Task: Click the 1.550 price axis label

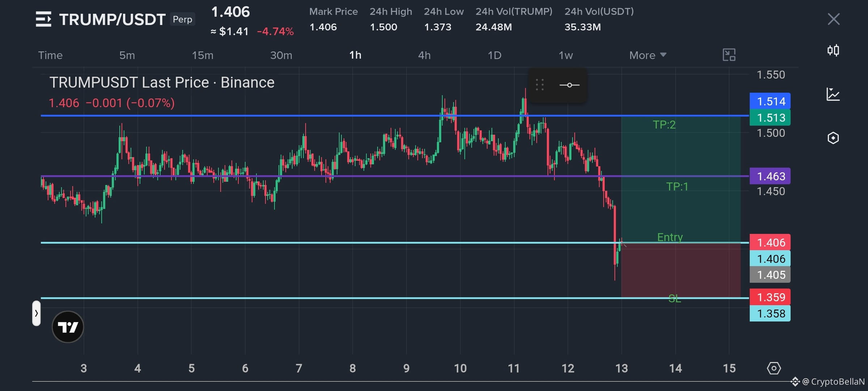Action: 771,75
